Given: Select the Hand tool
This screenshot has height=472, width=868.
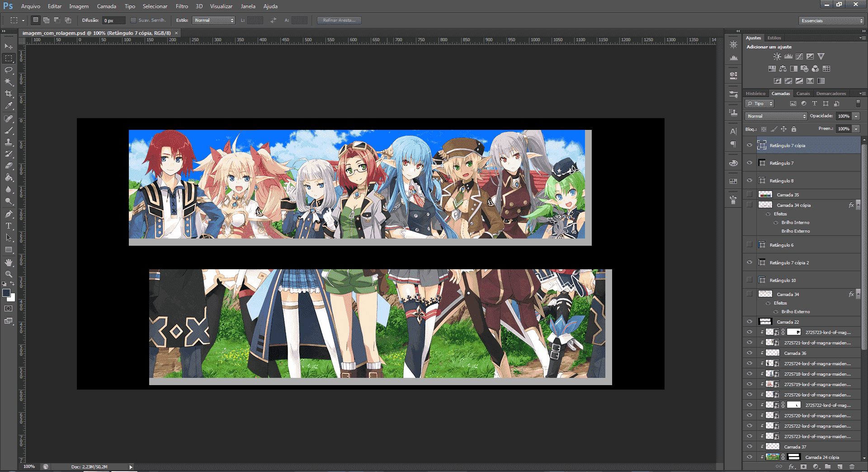Looking at the screenshot, I should point(9,262).
